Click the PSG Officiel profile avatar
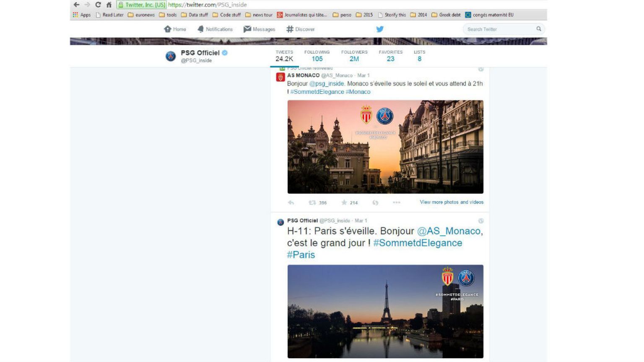Screen dimensions: 644x362 pyautogui.click(x=171, y=56)
